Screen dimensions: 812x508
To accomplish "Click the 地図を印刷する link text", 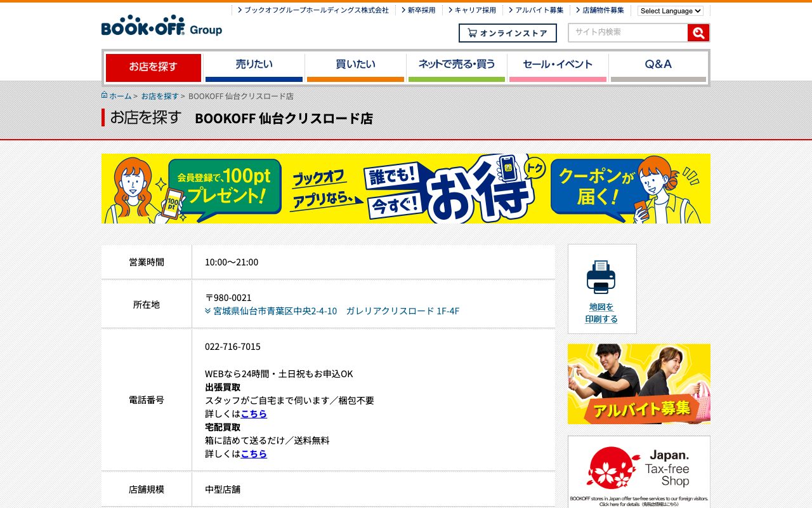I will pos(601,313).
